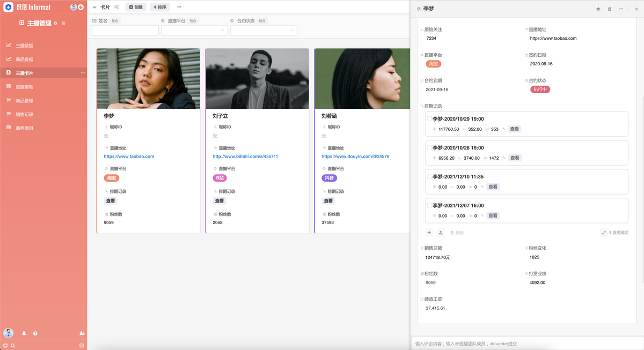Image resolution: width=644 pixels, height=350 pixels.
Task: Tick the 李梦-2021/12/10 11:35 checkbox
Action: [429, 176]
